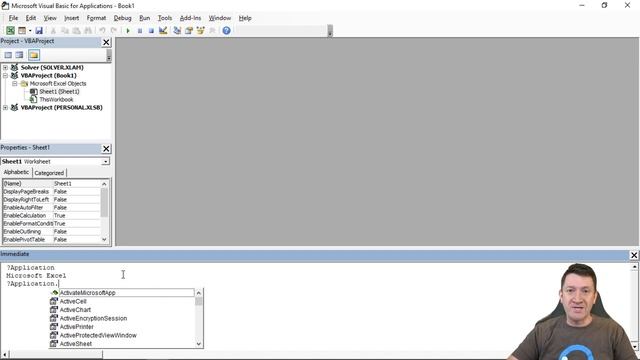Choose ActiveSheet from the autocomplete list
The image size is (640, 360).
point(121,344)
